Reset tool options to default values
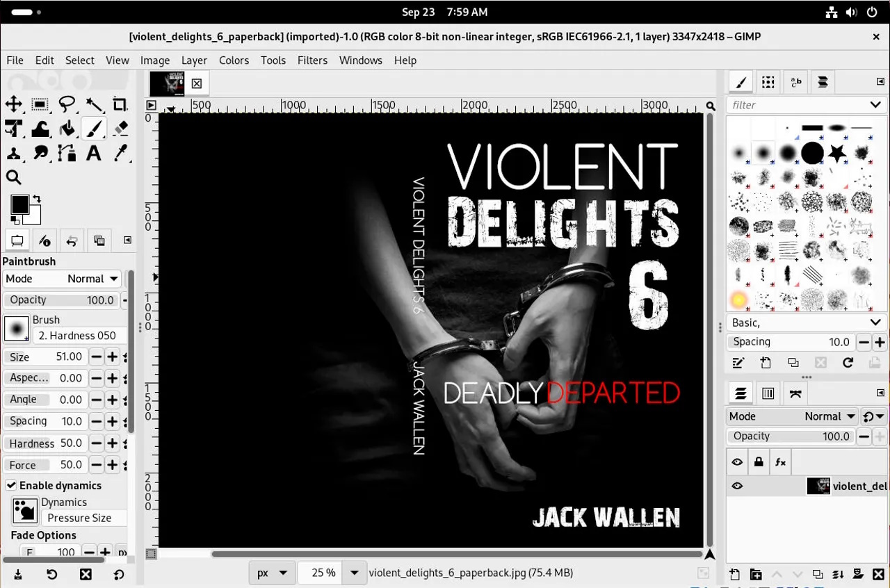Screen dimensions: 890x588 pyautogui.click(x=119, y=574)
